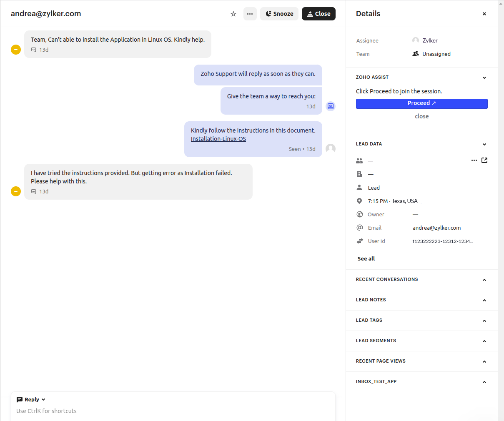Screen dimensions: 504x421
Task: Open lead profile in new window
Action: (x=484, y=160)
